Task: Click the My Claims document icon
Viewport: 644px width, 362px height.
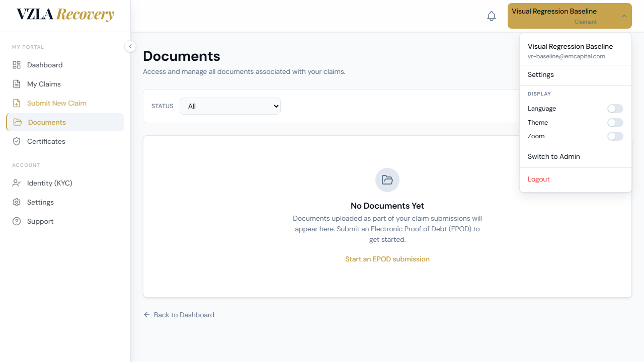Action: [x=17, y=84]
